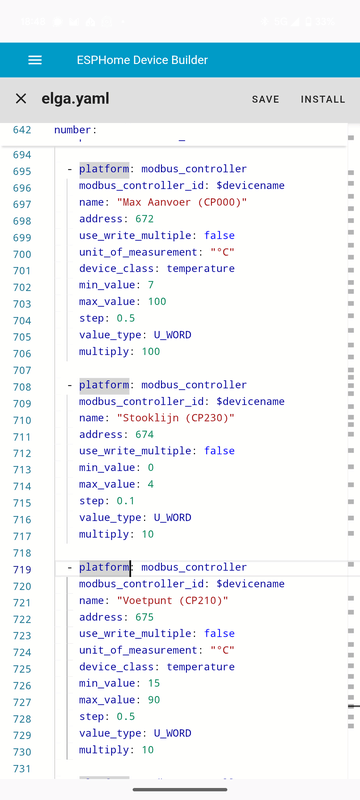Click the name "Stooklijn (CP230)"
The width and height of the screenshot is (360, 800).
pos(176,418)
